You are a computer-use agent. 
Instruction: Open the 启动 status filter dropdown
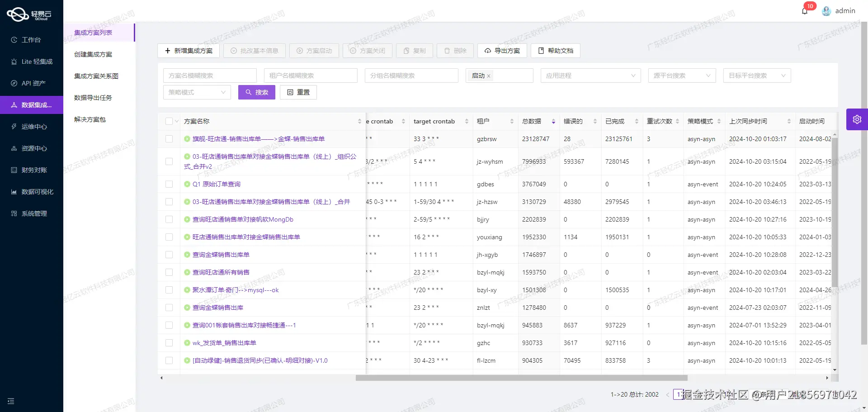coord(500,76)
